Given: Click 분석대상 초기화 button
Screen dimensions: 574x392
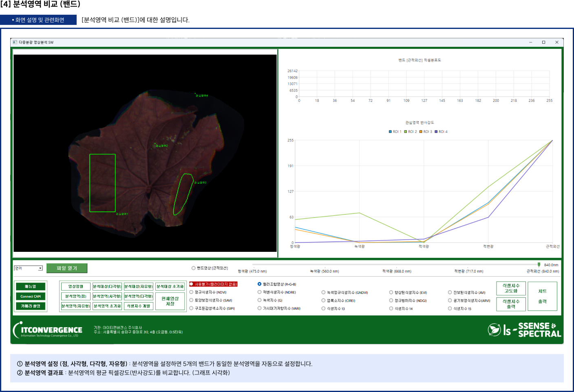Looking at the screenshot, I should 170,286.
